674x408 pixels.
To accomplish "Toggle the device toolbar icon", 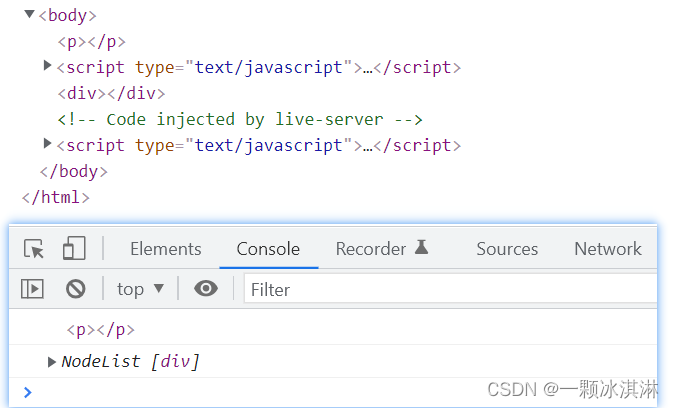I will 74,248.
